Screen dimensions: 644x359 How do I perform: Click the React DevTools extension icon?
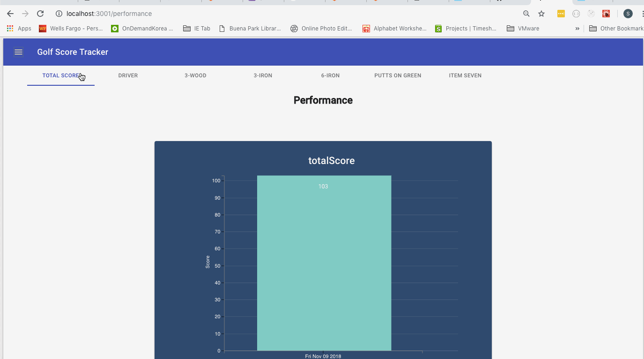[591, 14]
